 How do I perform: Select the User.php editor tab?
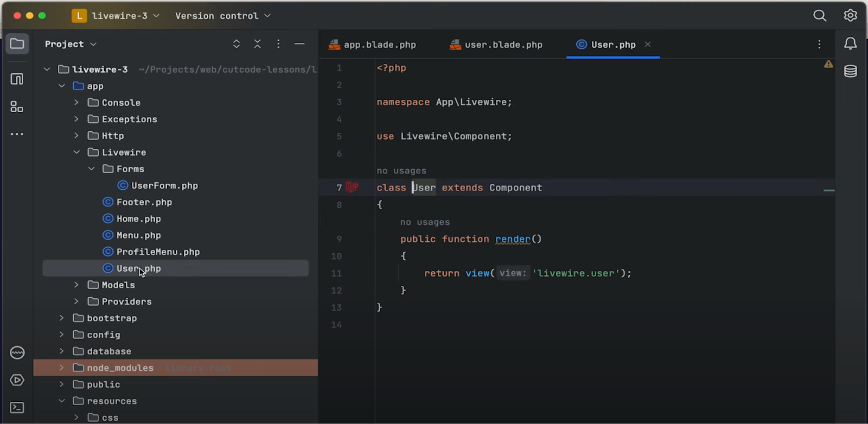pos(613,44)
